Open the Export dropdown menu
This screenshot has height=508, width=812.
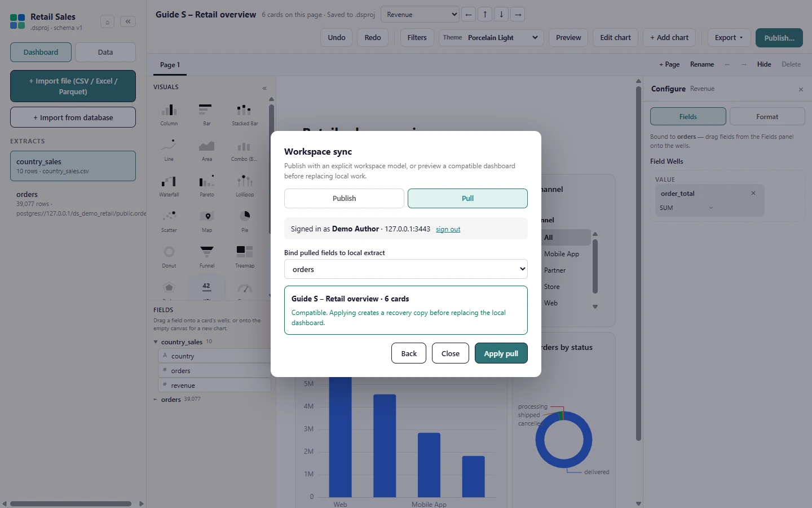coord(729,38)
